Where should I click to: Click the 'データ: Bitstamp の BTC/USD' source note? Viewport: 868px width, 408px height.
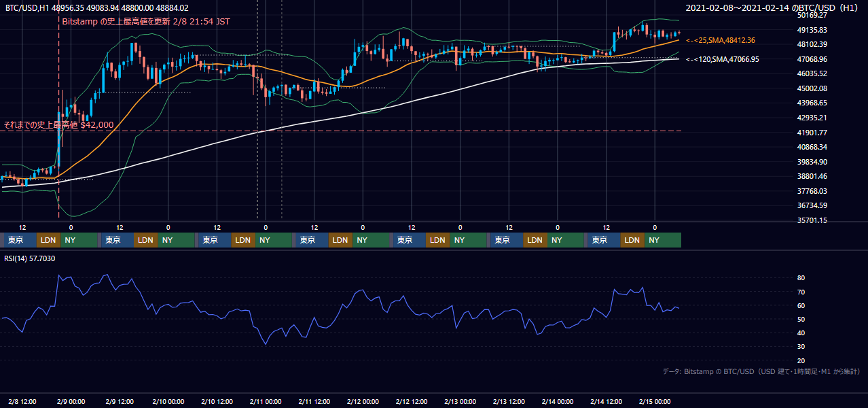(x=761, y=371)
